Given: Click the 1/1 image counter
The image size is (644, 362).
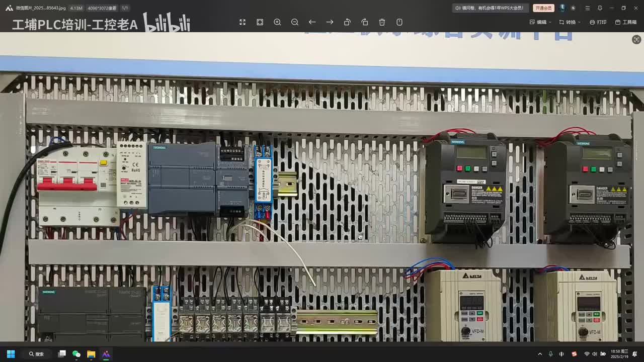Looking at the screenshot, I should click(125, 8).
